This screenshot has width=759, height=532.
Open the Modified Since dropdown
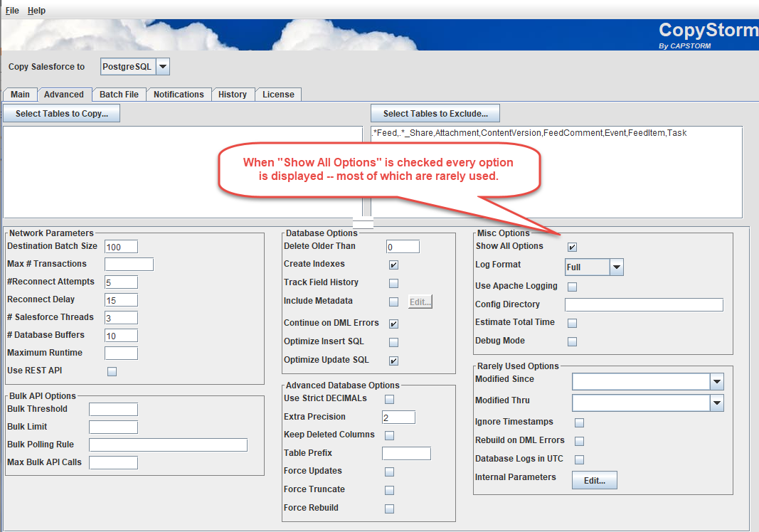tap(647, 381)
